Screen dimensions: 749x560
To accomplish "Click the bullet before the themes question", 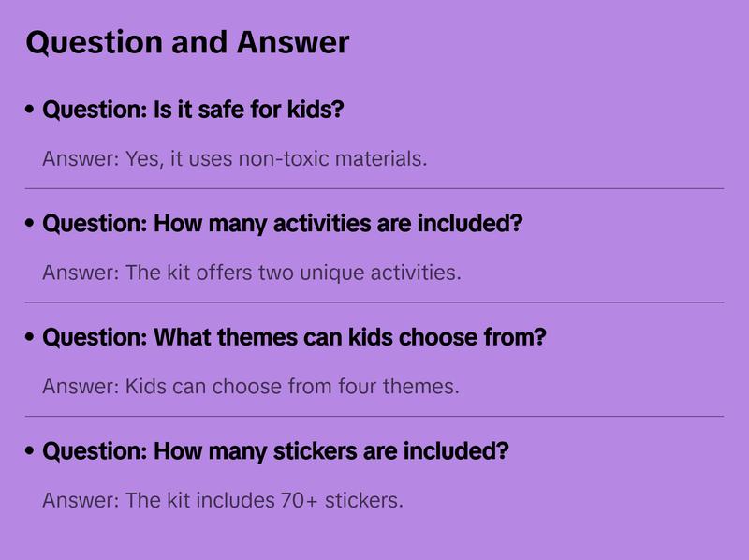I will click(x=31, y=338).
